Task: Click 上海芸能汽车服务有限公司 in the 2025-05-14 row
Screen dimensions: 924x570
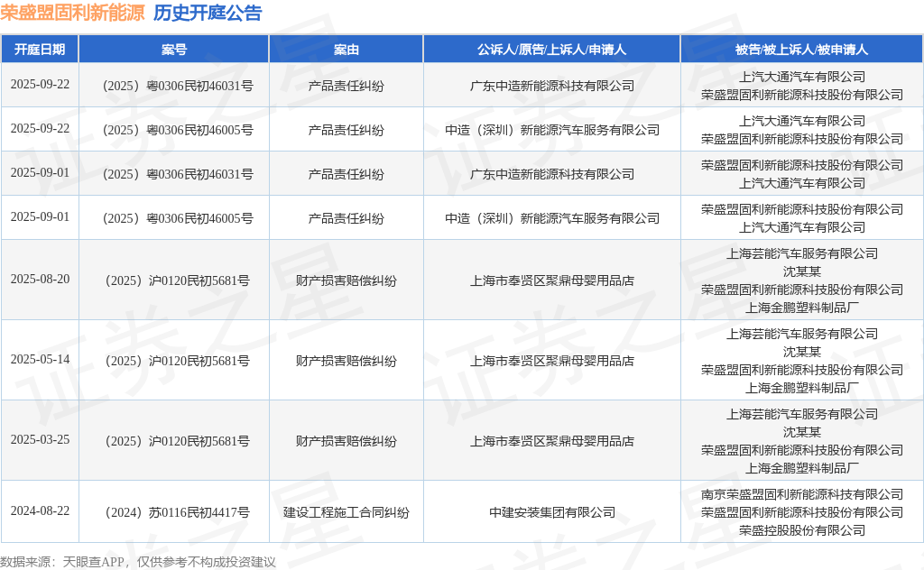Action: [x=801, y=334]
